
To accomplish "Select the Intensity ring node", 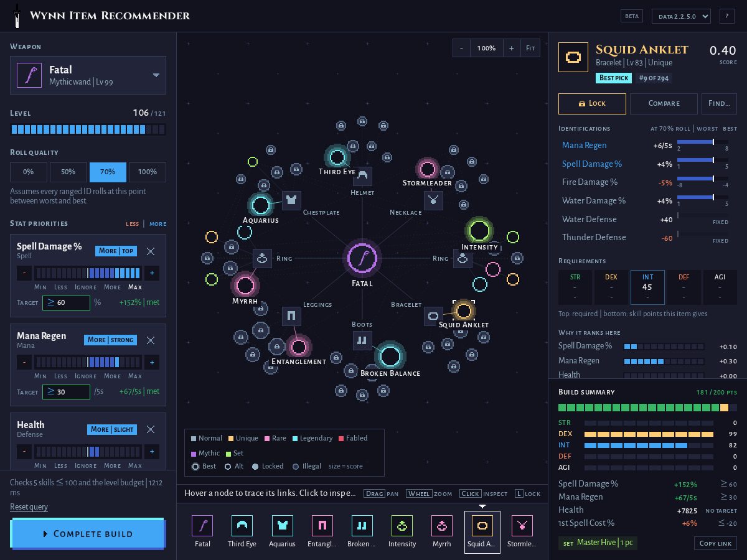I will point(479,231).
